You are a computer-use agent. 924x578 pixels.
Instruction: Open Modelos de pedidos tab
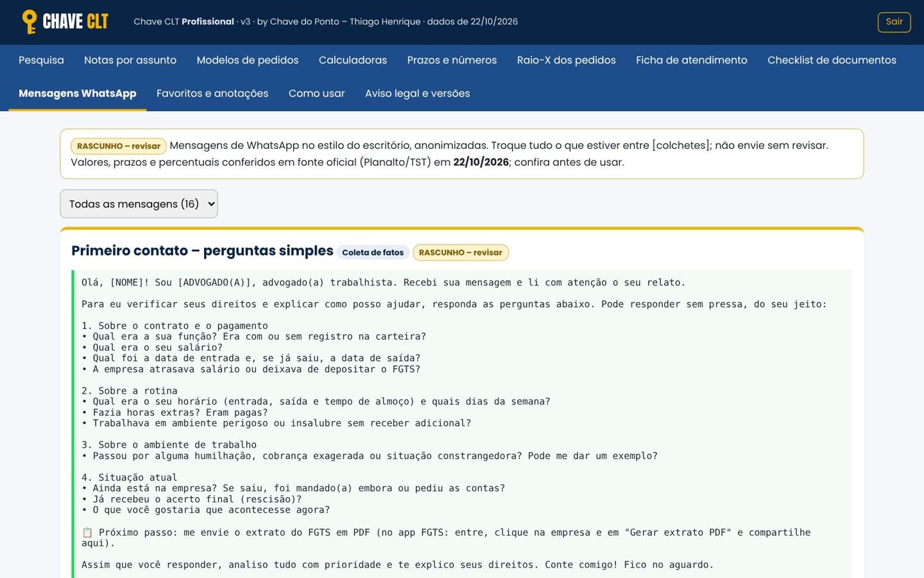248,60
